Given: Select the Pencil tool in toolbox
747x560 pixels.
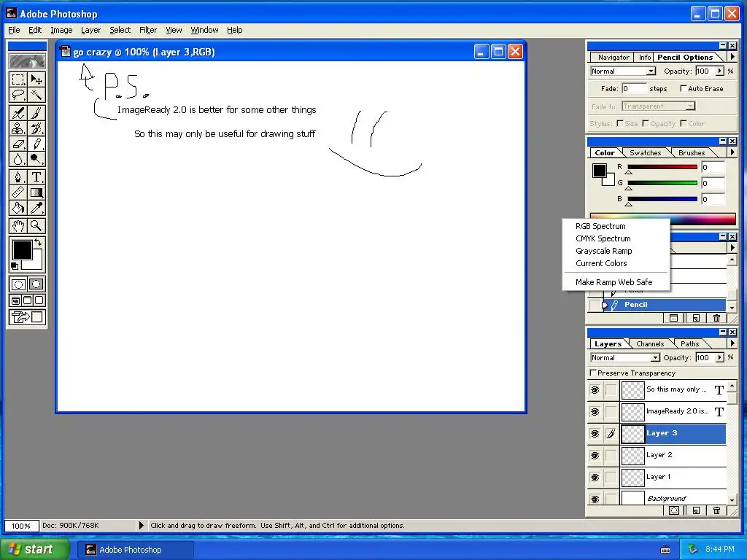Looking at the screenshot, I should click(x=36, y=144).
